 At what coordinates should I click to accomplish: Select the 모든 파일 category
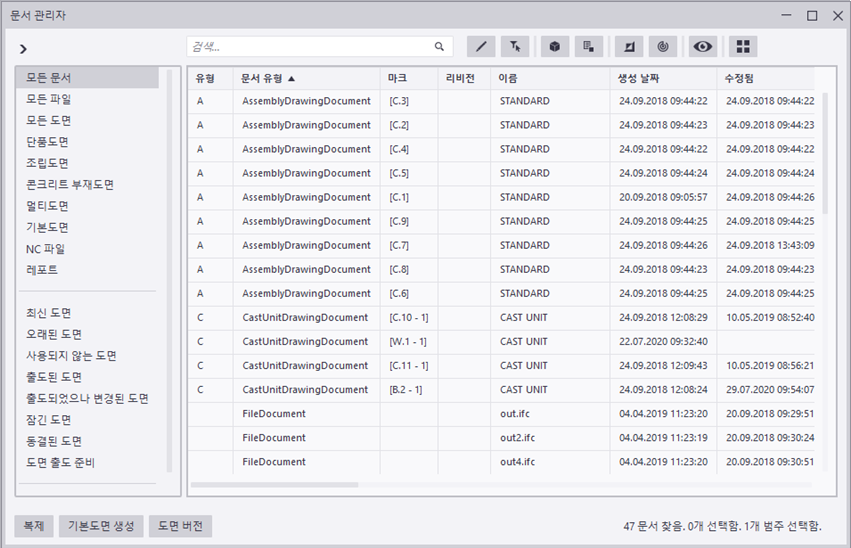(x=87, y=99)
